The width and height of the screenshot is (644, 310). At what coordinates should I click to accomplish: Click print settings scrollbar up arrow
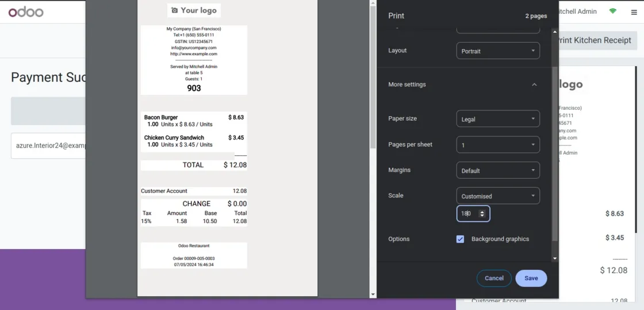[x=555, y=32]
